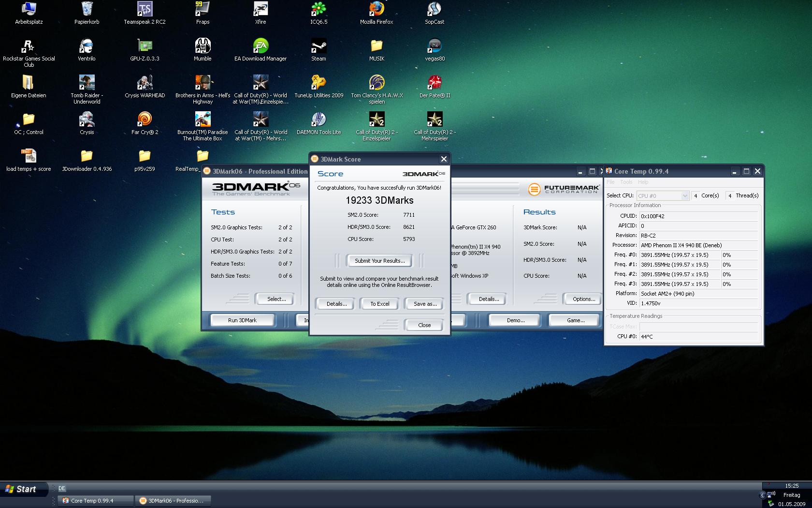The height and width of the screenshot is (508, 812).
Task: Launch Teamspeak 2 RC2 desktop icon
Action: point(145,13)
